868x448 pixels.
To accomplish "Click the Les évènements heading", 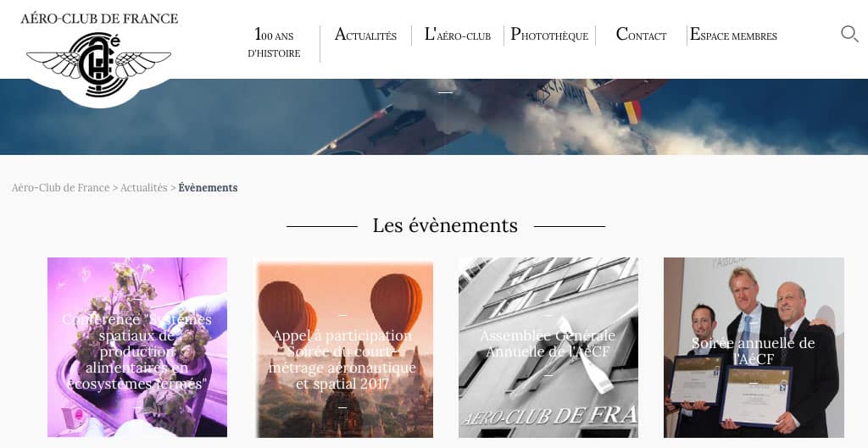I will point(445,225).
